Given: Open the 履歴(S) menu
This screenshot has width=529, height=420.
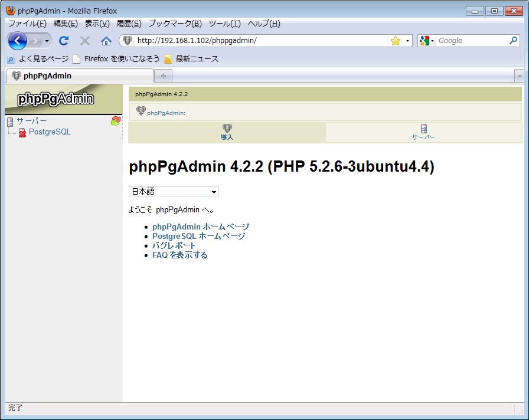Looking at the screenshot, I should [129, 24].
